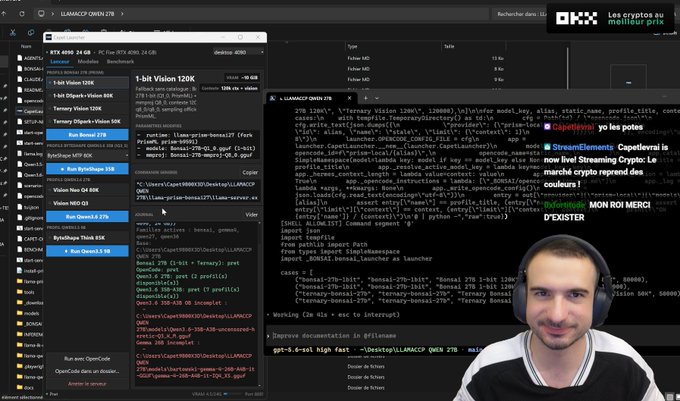
Task: Click File Explorer refresh icon
Action: [22, 14]
